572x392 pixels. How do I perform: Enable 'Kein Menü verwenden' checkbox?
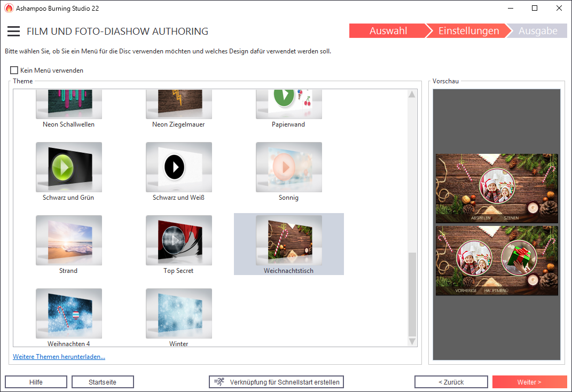coord(14,70)
